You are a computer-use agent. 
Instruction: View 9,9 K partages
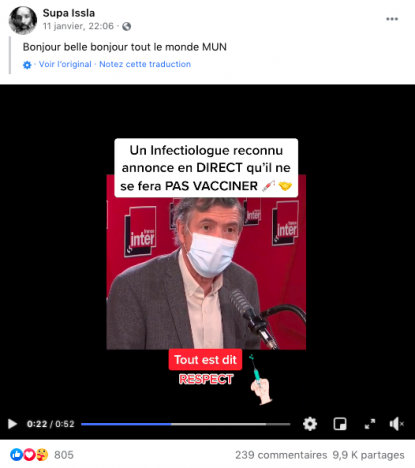tap(368, 455)
